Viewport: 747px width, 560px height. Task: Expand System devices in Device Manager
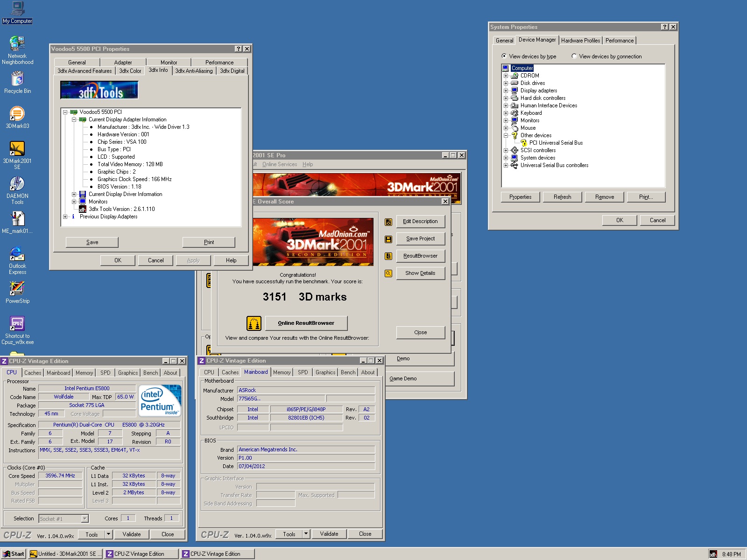pyautogui.click(x=506, y=158)
